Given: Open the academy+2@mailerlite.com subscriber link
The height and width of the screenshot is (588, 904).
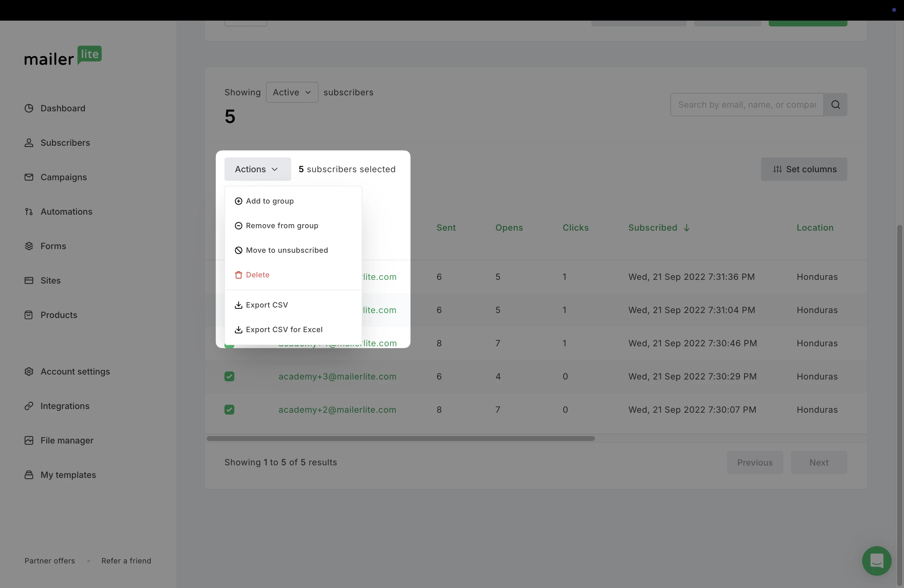Looking at the screenshot, I should tap(337, 410).
